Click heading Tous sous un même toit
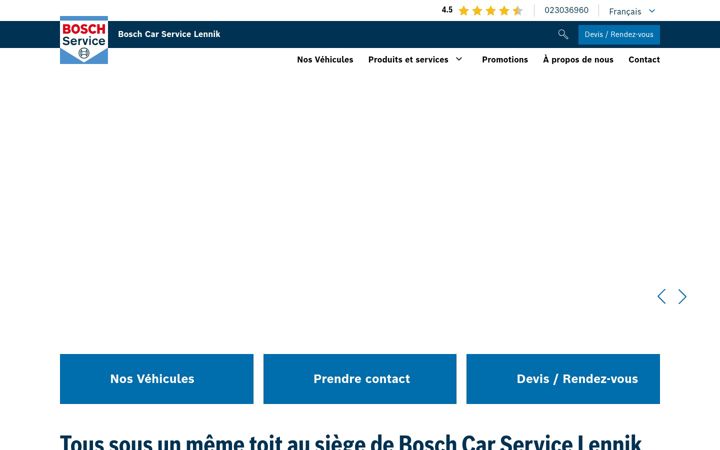720x450 pixels. coord(351,442)
